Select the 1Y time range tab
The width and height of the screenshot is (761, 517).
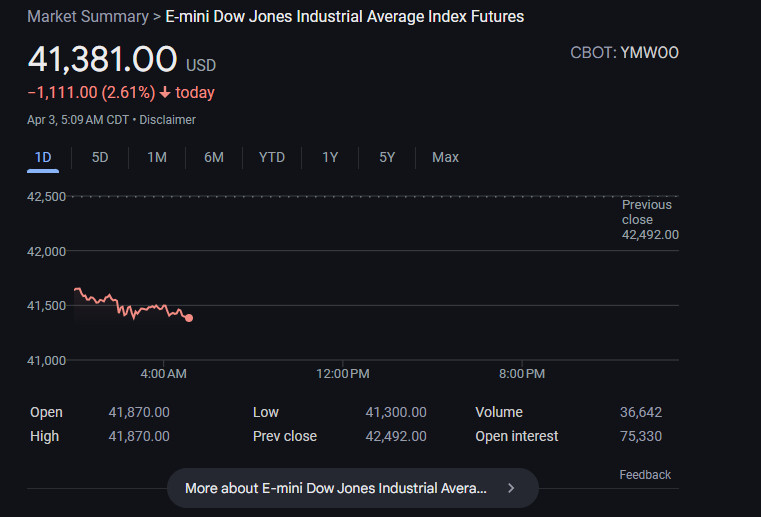pyautogui.click(x=330, y=157)
